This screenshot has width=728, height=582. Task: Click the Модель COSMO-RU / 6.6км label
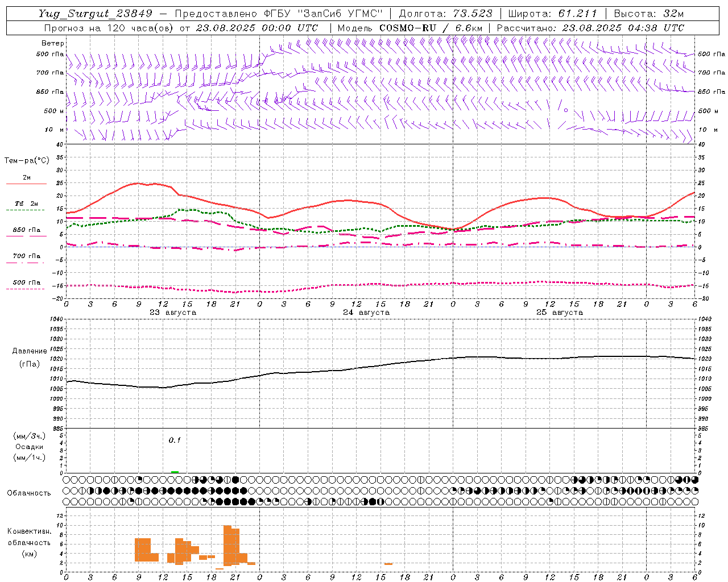pyautogui.click(x=410, y=28)
